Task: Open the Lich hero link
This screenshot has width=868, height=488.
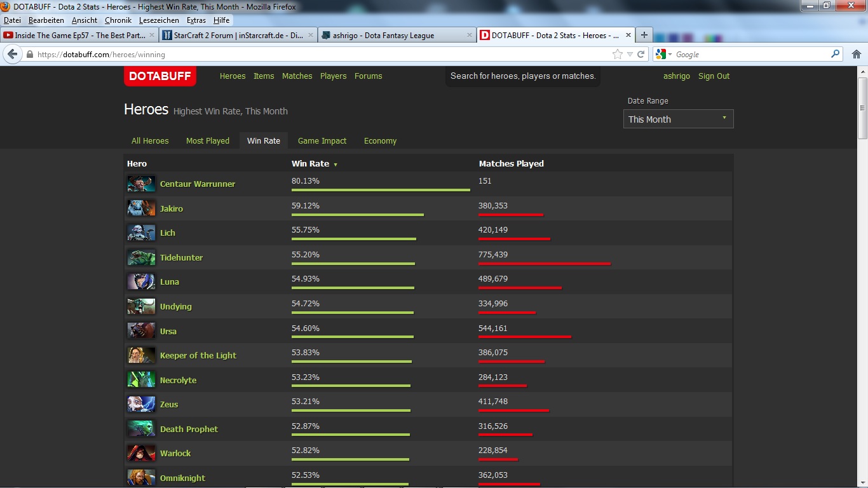Action: pos(168,233)
